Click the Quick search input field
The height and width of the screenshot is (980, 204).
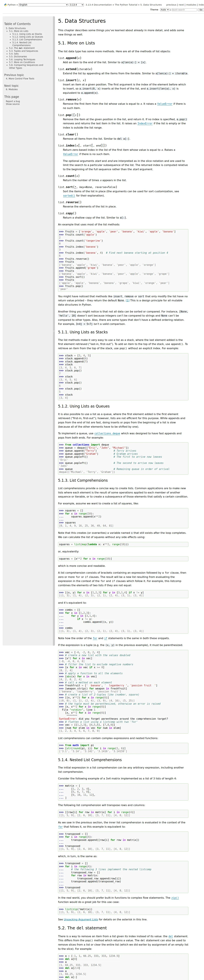coord(184,10)
